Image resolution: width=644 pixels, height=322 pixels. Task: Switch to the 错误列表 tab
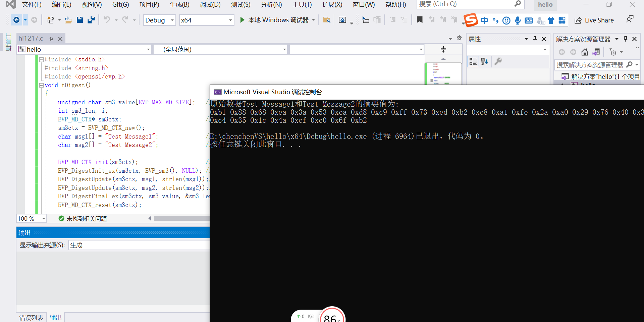coord(31,318)
